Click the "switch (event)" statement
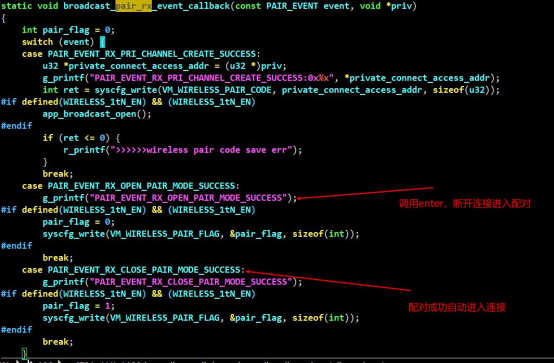The image size is (554, 363). click(58, 42)
